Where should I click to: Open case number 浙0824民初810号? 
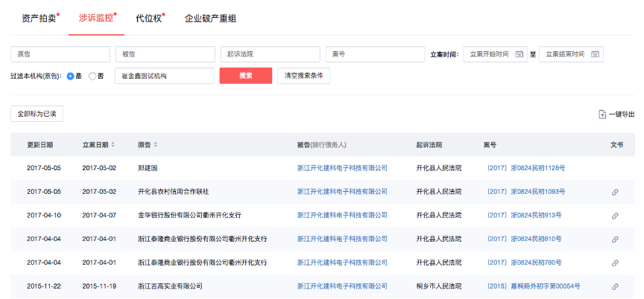pyautogui.click(x=524, y=239)
